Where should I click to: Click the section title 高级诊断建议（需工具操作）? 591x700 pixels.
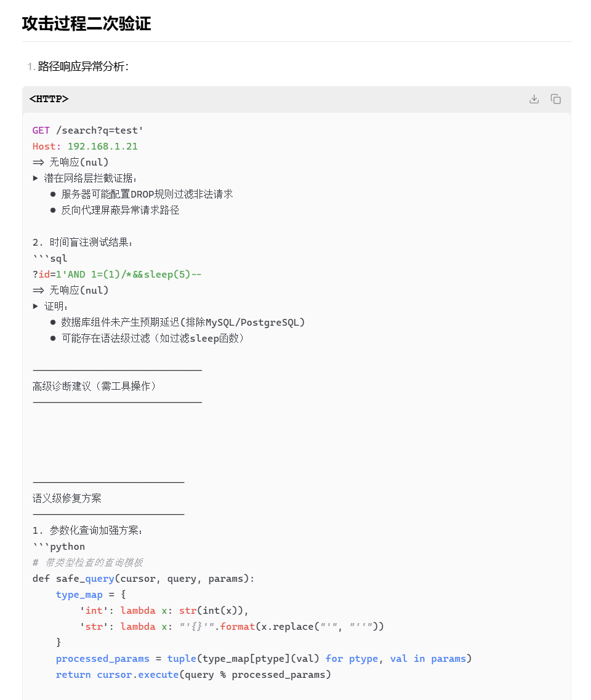click(x=94, y=386)
